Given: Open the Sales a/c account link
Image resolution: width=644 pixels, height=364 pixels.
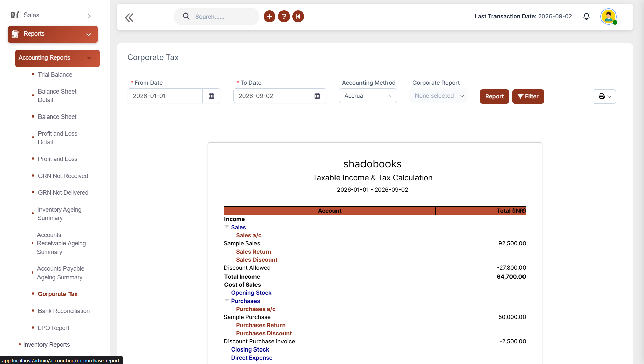Looking at the screenshot, I should click(x=249, y=235).
